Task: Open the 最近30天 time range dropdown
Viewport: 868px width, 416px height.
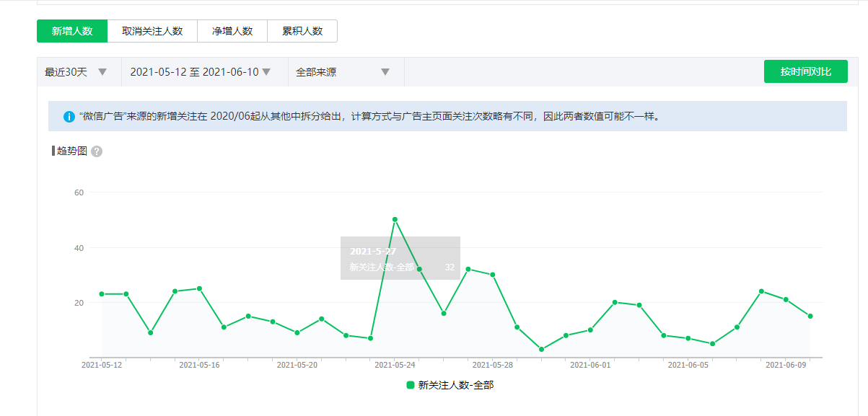Action: point(76,72)
